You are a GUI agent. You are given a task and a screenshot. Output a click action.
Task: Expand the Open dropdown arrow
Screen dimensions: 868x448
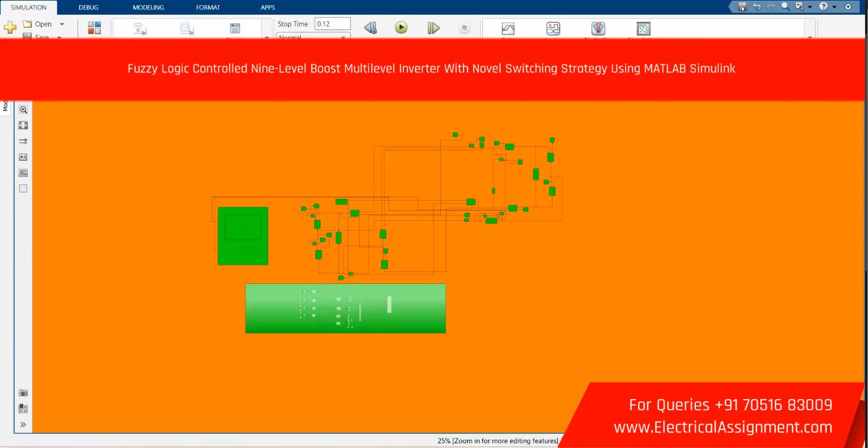(x=62, y=24)
